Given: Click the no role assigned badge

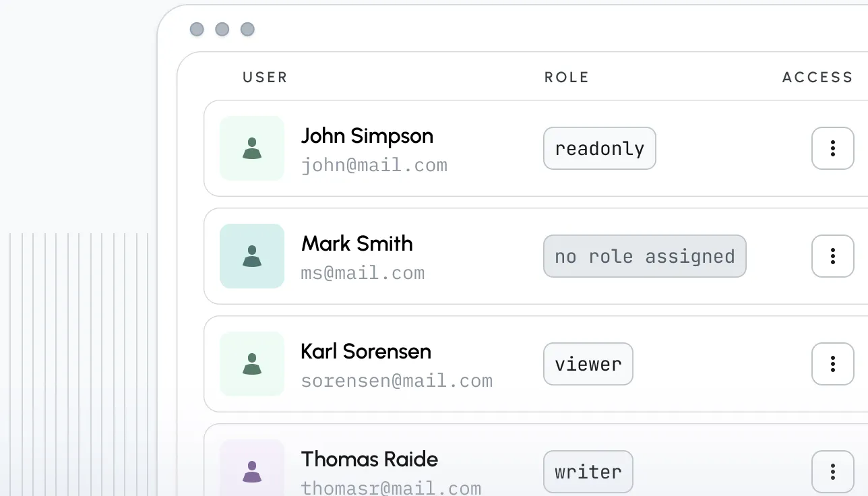Looking at the screenshot, I should point(644,256).
